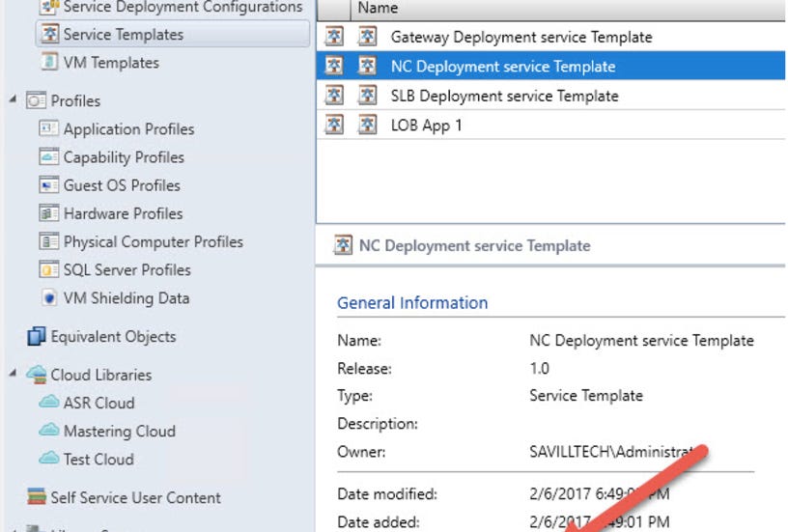Select SLB Deployment service Template row

(550, 96)
